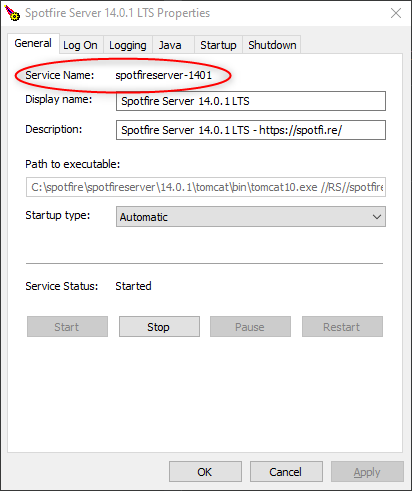The width and height of the screenshot is (412, 491).
Task: Go to the Shutdown tab
Action: (272, 45)
